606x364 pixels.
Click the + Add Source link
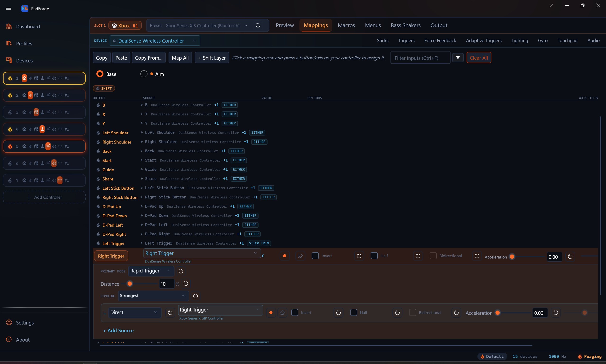pos(118,331)
